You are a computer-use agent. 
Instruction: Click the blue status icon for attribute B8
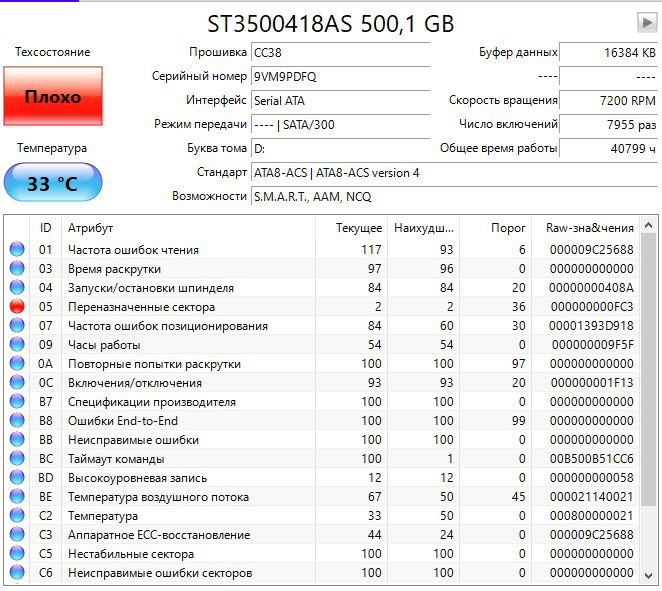(x=17, y=420)
